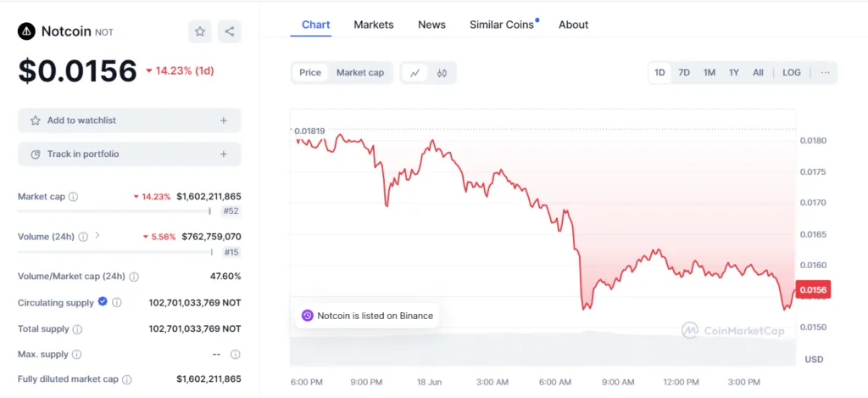Click the red 0.0156 current price tag

point(813,290)
